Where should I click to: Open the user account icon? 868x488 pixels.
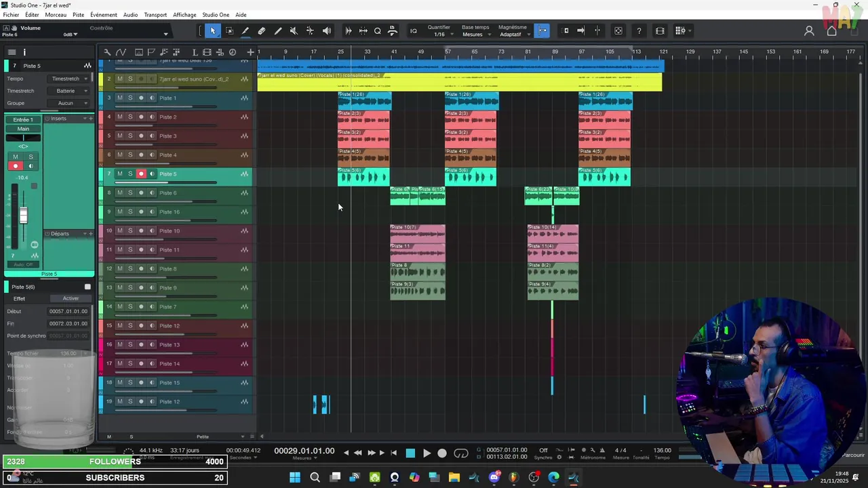pyautogui.click(x=809, y=30)
